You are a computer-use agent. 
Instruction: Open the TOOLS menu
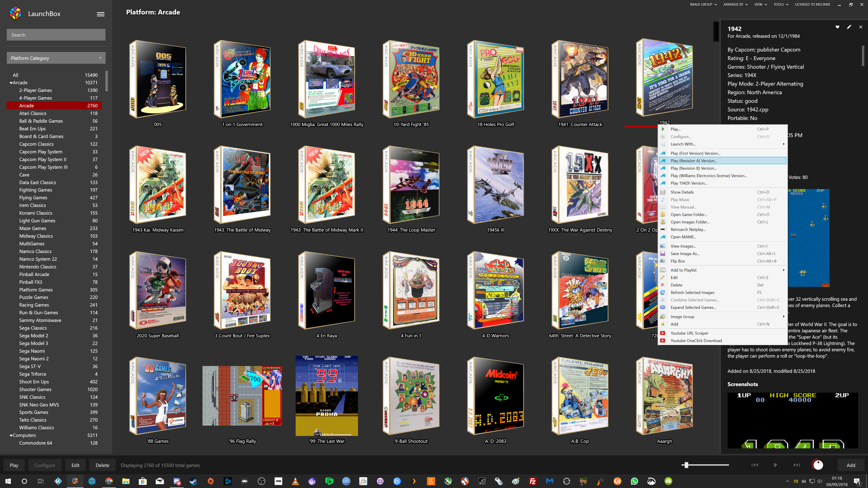(781, 4)
